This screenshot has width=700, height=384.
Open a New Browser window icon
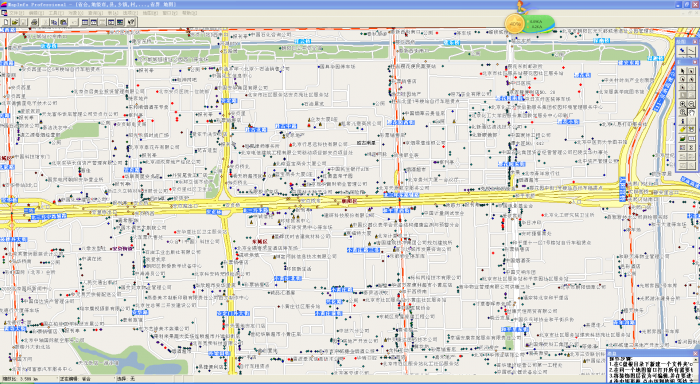(x=85, y=22)
